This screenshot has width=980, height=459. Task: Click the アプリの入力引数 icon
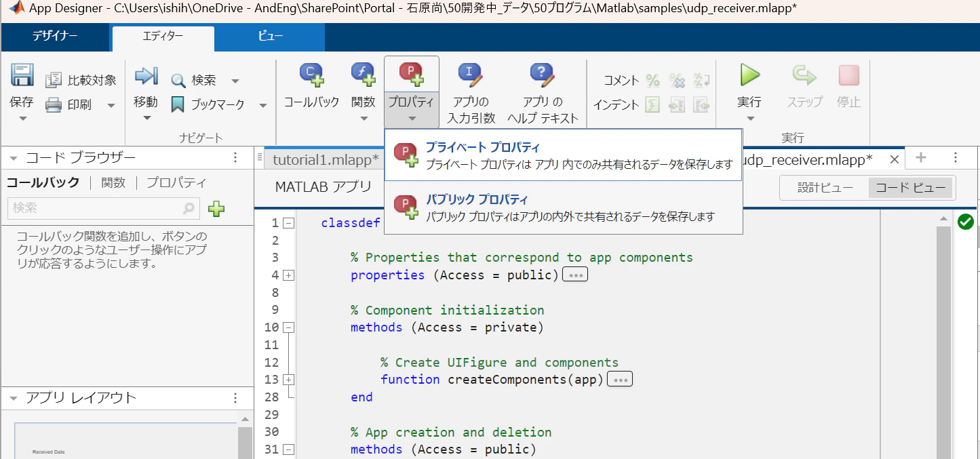471,75
